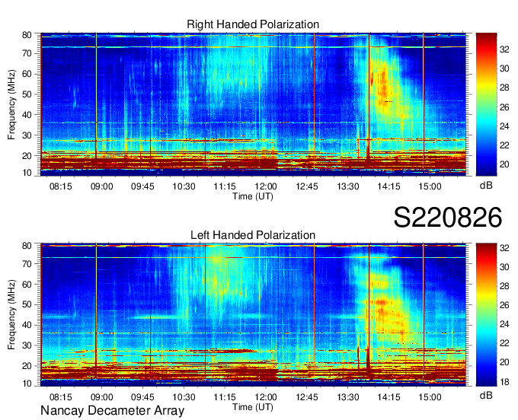Click the 20 dB value on Right Handed colorbar
518x420 pixels.
504,164
